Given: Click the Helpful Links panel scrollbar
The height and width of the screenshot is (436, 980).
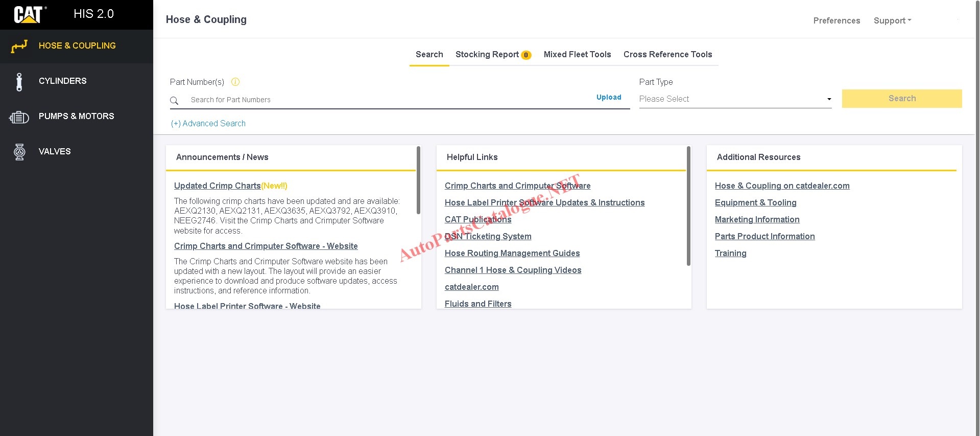Looking at the screenshot, I should tap(688, 205).
